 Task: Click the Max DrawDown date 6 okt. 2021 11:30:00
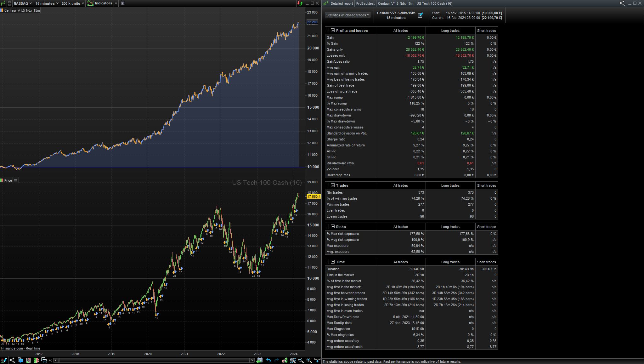[x=408, y=317]
